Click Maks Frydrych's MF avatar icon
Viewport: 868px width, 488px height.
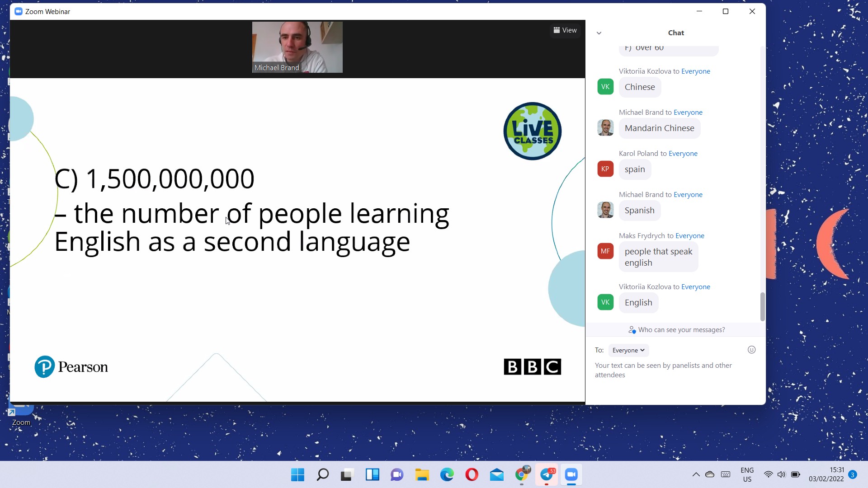(605, 251)
